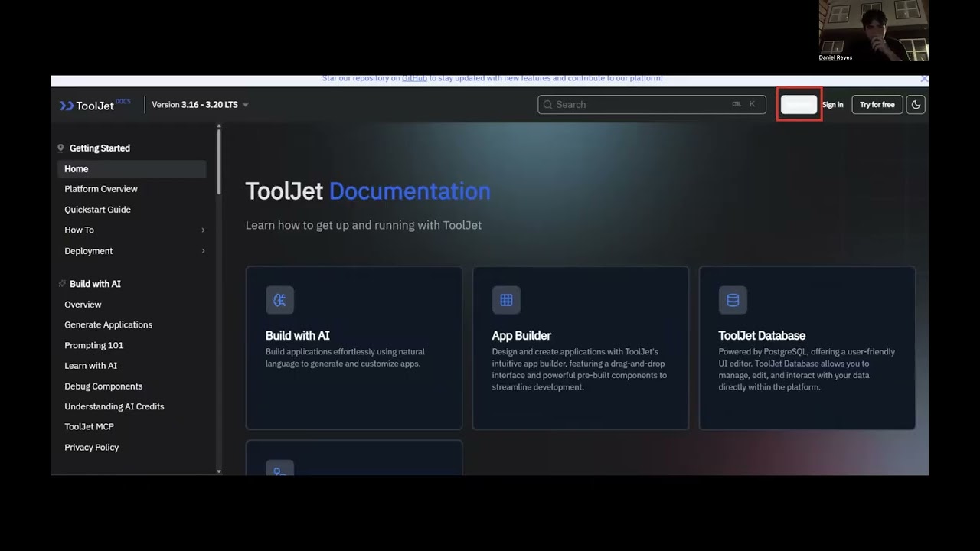Open the Quickstart Guide page
Screen dimensions: 980x551
[97, 210]
